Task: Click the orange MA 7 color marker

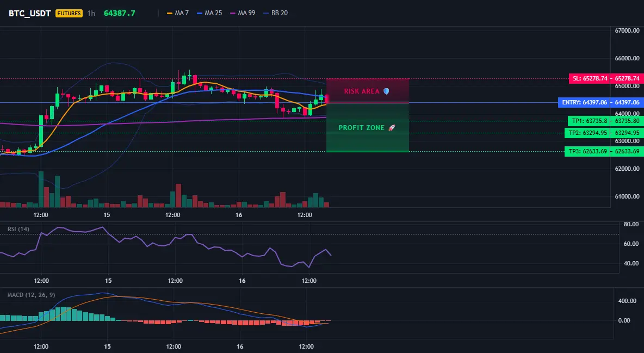Action: click(x=170, y=13)
